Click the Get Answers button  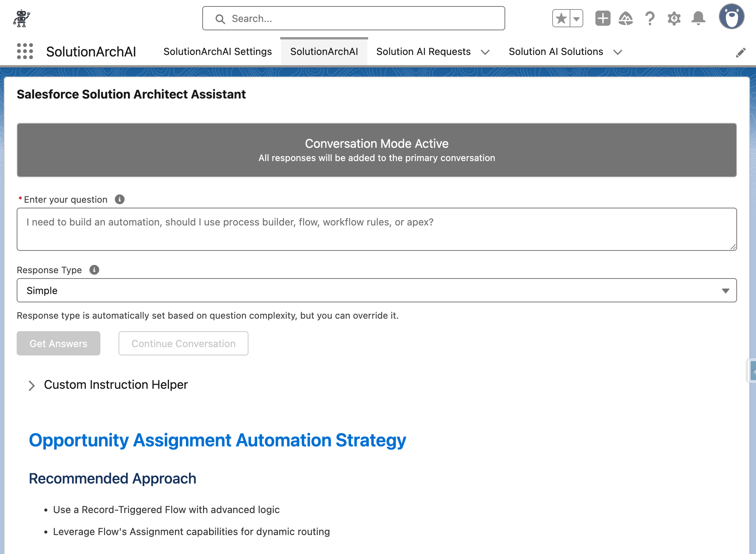pos(58,343)
